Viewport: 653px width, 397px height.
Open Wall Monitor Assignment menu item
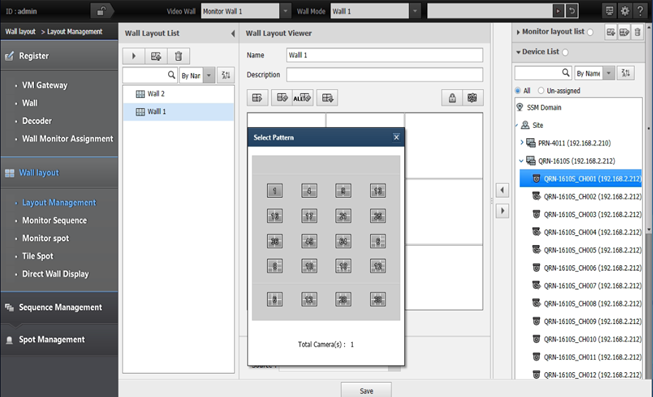67,139
